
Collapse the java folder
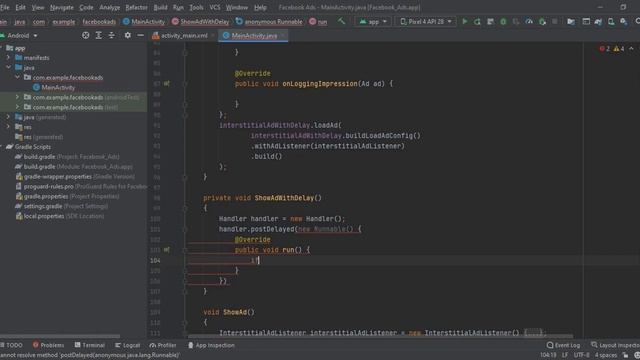[x=8, y=67]
